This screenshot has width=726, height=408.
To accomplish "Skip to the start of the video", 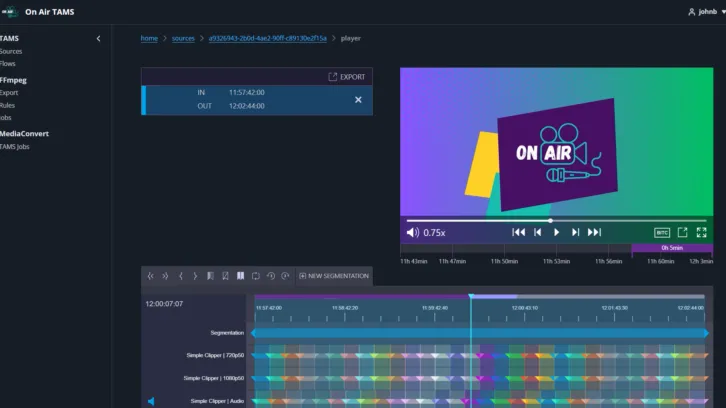I will coord(518,232).
